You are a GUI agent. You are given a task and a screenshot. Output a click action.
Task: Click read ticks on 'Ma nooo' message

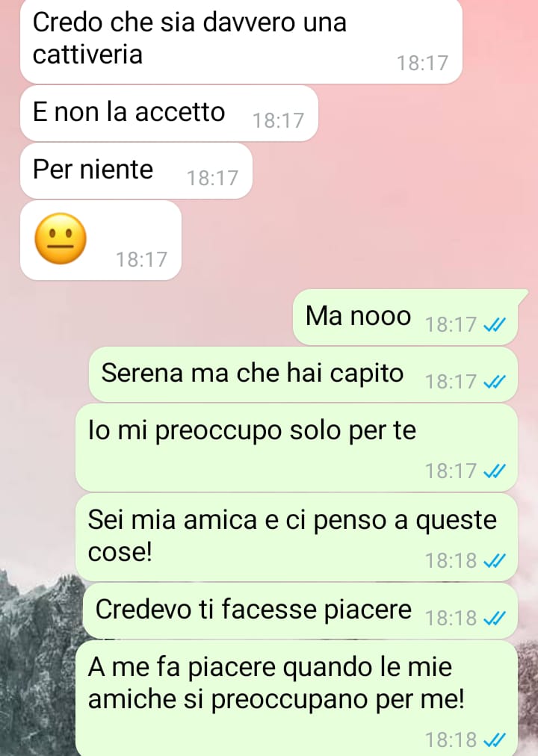pyautogui.click(x=495, y=325)
